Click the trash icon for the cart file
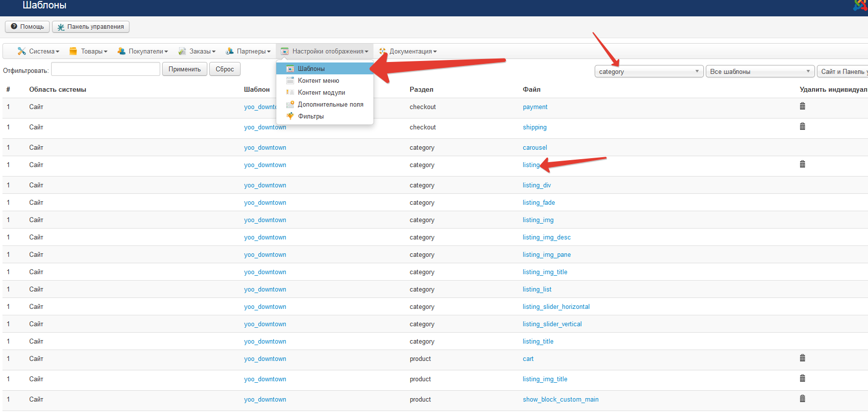This screenshot has width=868, height=414. (803, 358)
